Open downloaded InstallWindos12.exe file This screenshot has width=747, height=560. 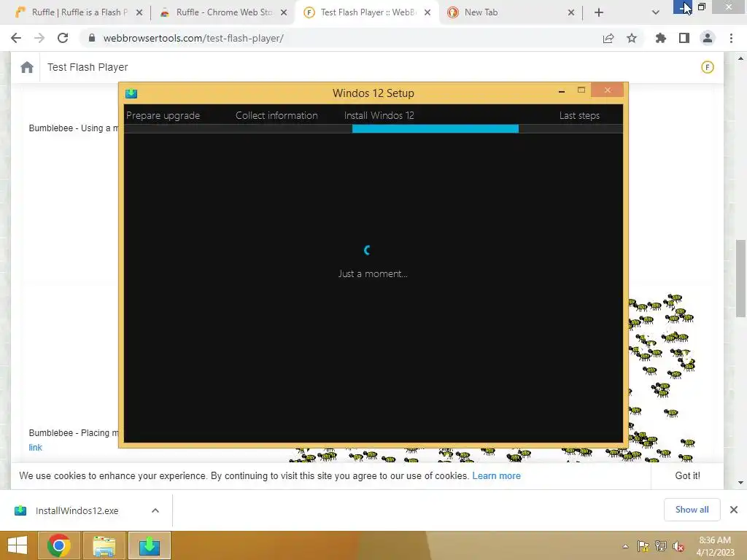coord(77,510)
